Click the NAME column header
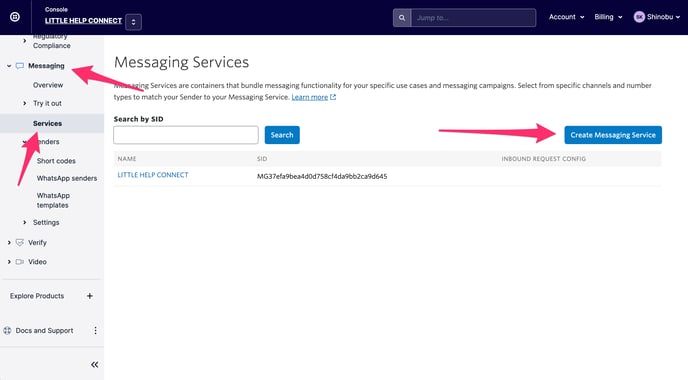The image size is (688, 380). pos(127,159)
